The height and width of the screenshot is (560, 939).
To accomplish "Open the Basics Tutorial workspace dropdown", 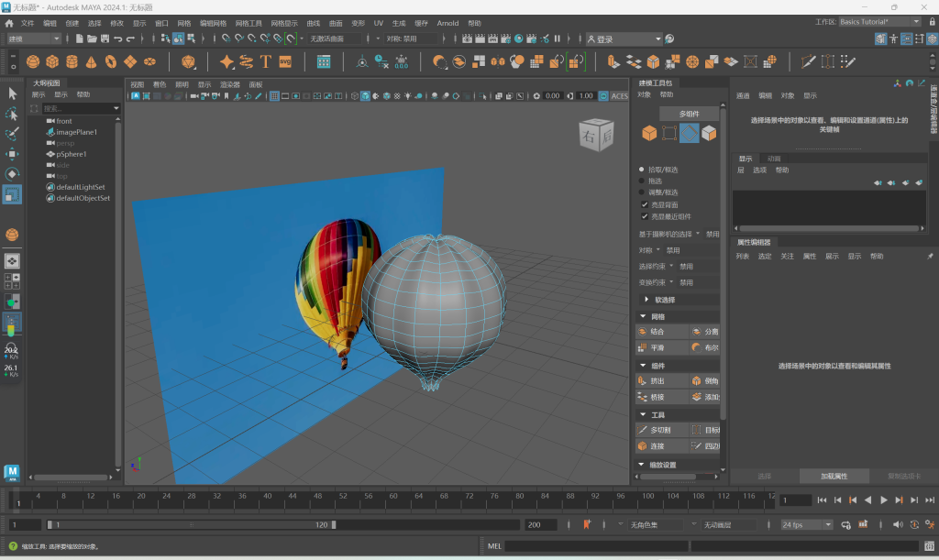I will (x=879, y=22).
